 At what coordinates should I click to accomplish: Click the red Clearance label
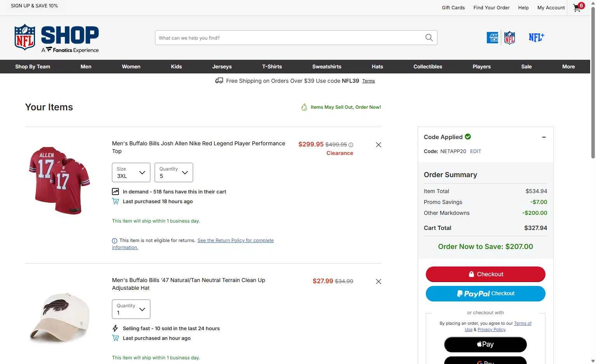pyautogui.click(x=340, y=153)
